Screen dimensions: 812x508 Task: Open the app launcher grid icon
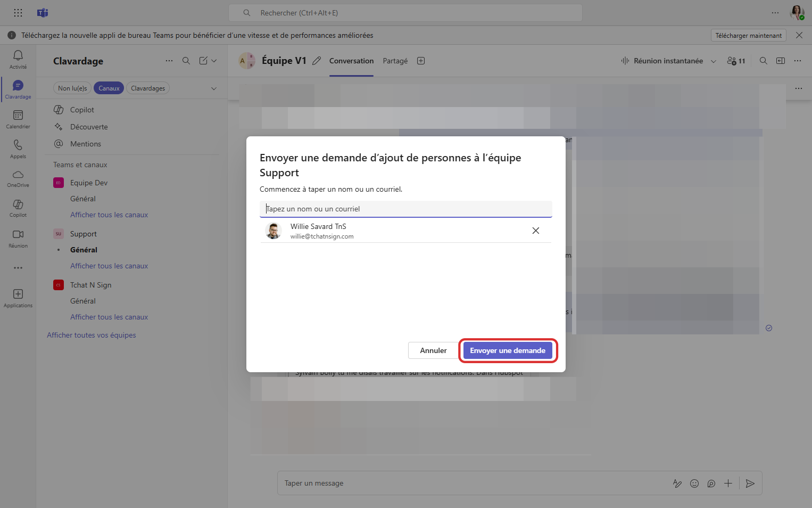18,13
